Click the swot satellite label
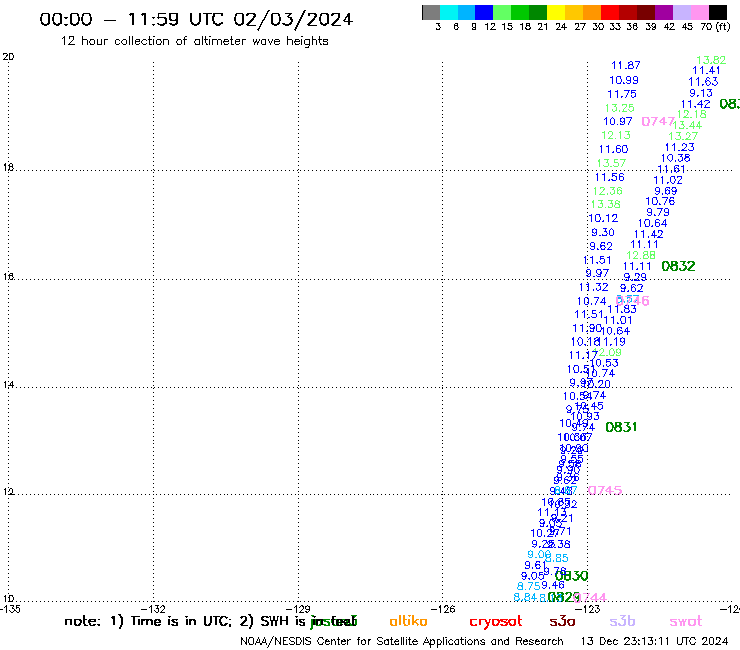740x650 pixels. (x=686, y=621)
